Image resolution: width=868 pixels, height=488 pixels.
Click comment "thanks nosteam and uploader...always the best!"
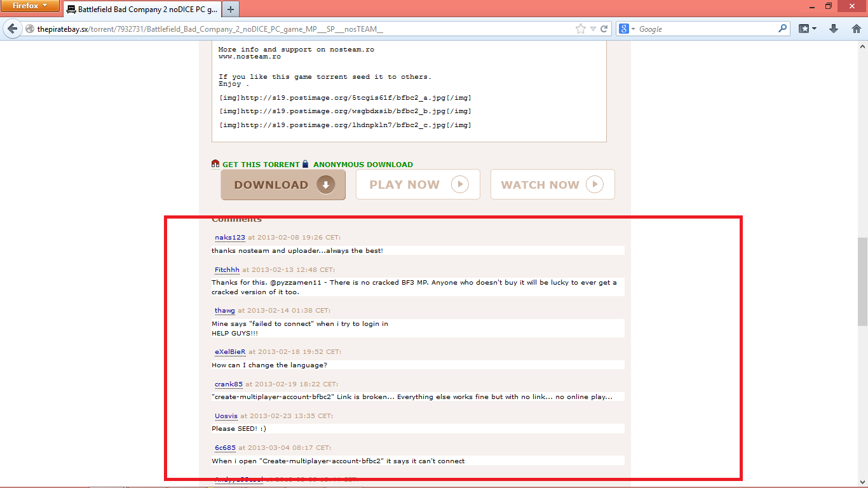297,250
